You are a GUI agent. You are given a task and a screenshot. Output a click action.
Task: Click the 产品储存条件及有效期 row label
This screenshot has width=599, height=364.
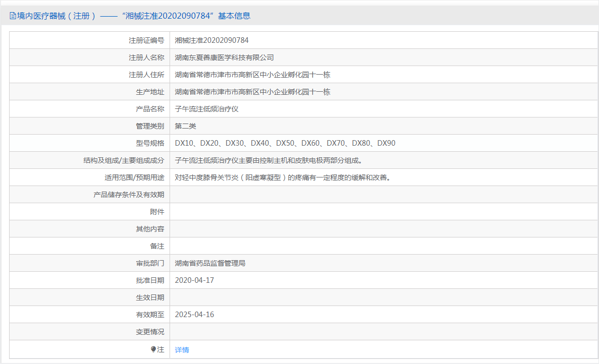click(129, 195)
